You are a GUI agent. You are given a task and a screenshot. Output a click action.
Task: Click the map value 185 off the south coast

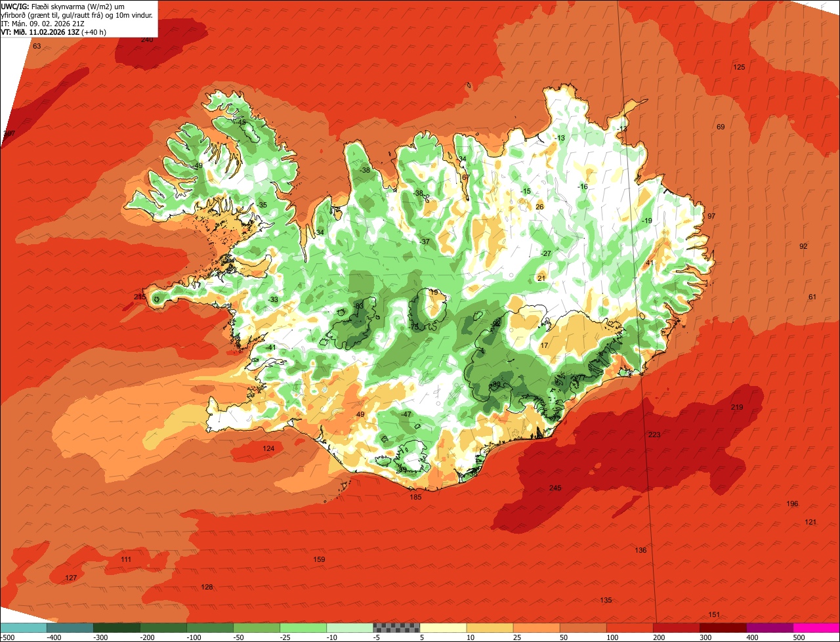(x=415, y=497)
